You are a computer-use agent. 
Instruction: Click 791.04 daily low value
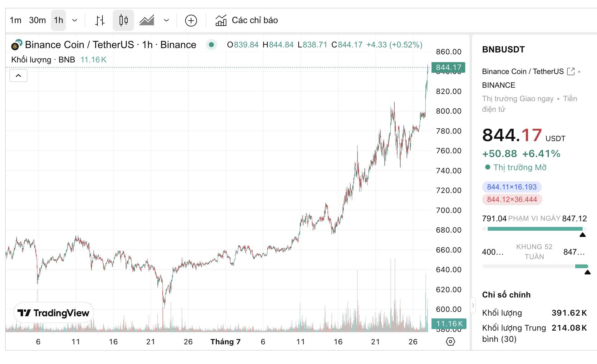tap(494, 219)
